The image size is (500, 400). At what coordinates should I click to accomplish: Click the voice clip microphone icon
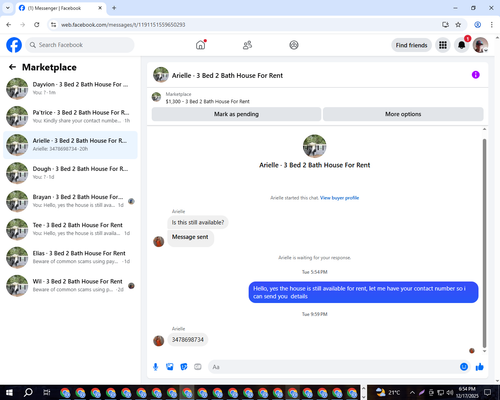click(x=155, y=367)
